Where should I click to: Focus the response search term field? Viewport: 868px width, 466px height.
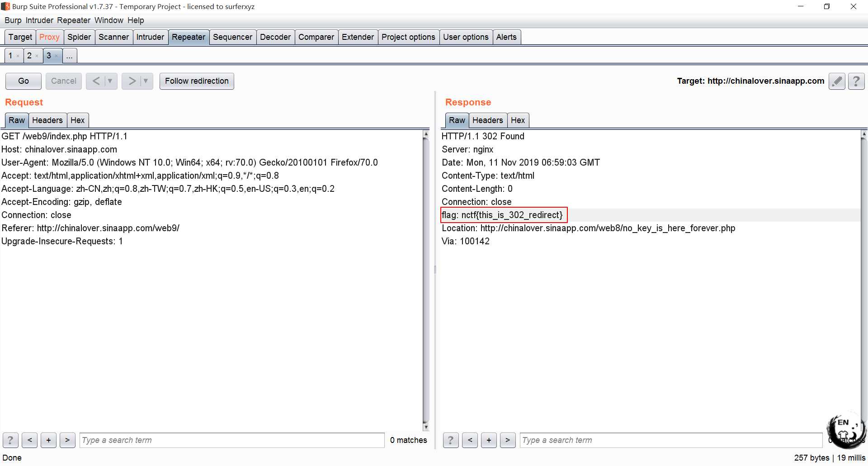671,440
